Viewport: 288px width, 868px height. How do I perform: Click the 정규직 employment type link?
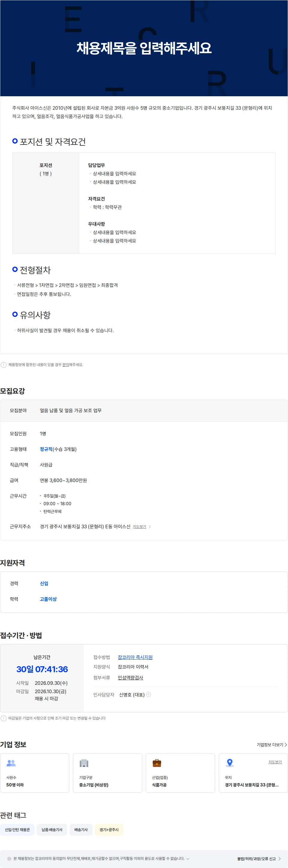tap(46, 449)
